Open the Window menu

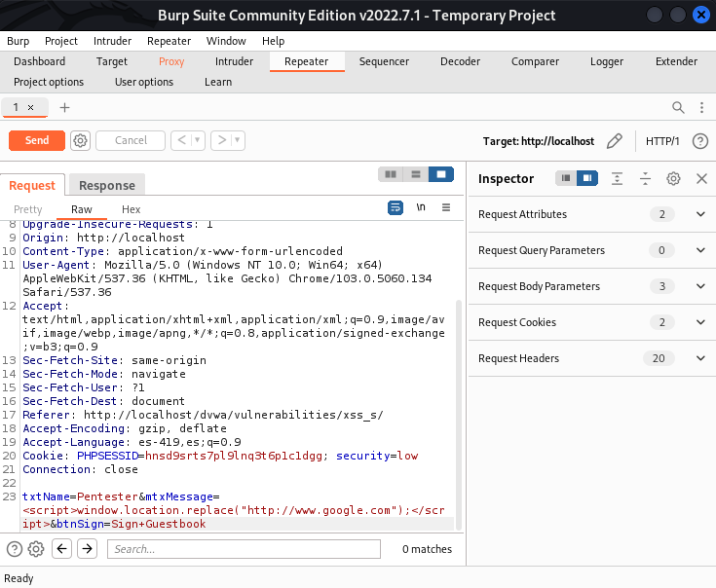point(226,41)
